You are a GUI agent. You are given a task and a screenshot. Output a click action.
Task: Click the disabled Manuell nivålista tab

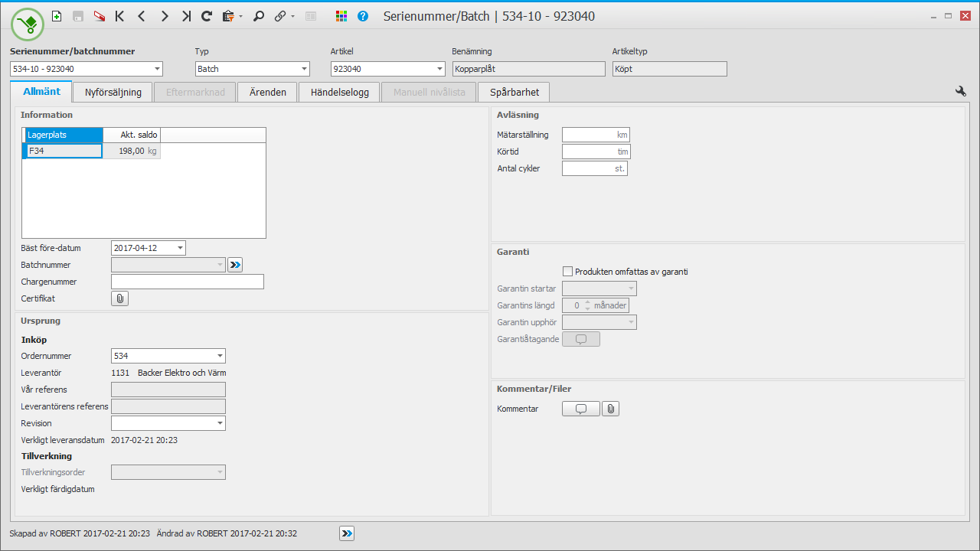429,92
